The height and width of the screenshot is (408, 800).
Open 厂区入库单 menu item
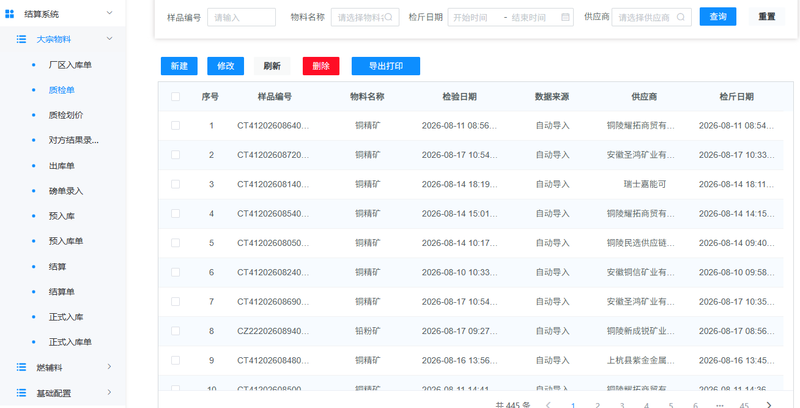[x=70, y=65]
